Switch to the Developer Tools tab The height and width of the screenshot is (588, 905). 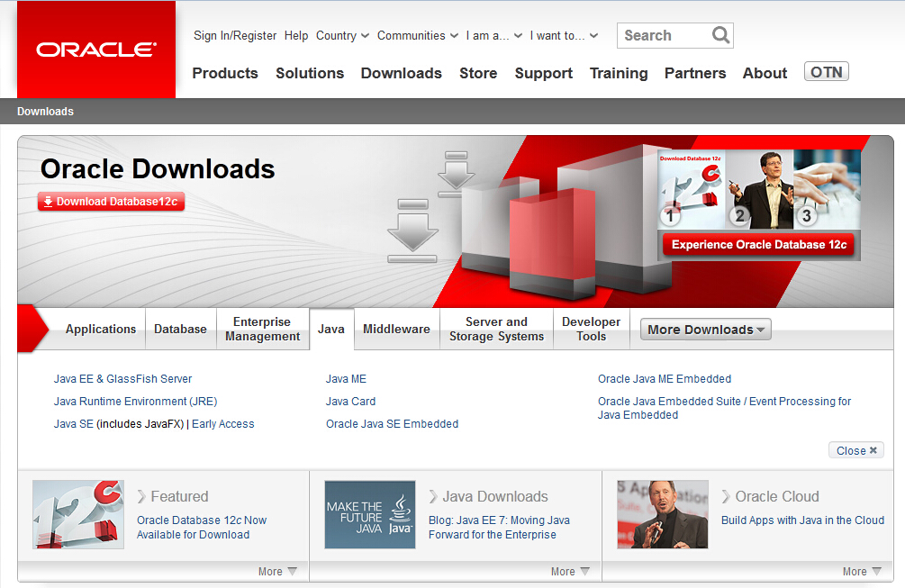(591, 329)
